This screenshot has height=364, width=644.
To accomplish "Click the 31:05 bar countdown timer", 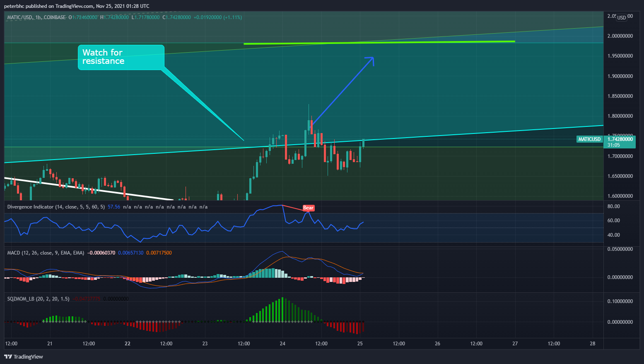I will point(614,145).
